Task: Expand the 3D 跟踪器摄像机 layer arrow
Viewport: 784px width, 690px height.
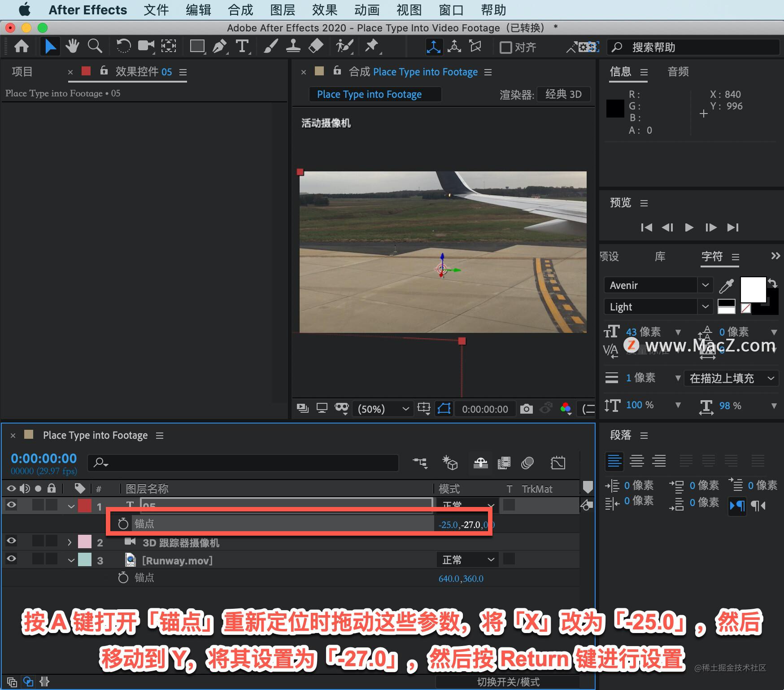Action: click(x=70, y=542)
